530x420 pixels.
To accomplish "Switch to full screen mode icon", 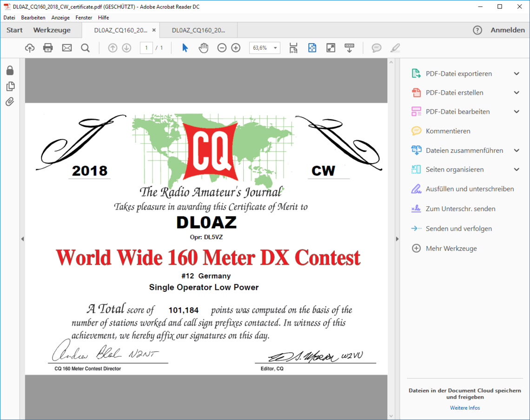I will tap(331, 48).
